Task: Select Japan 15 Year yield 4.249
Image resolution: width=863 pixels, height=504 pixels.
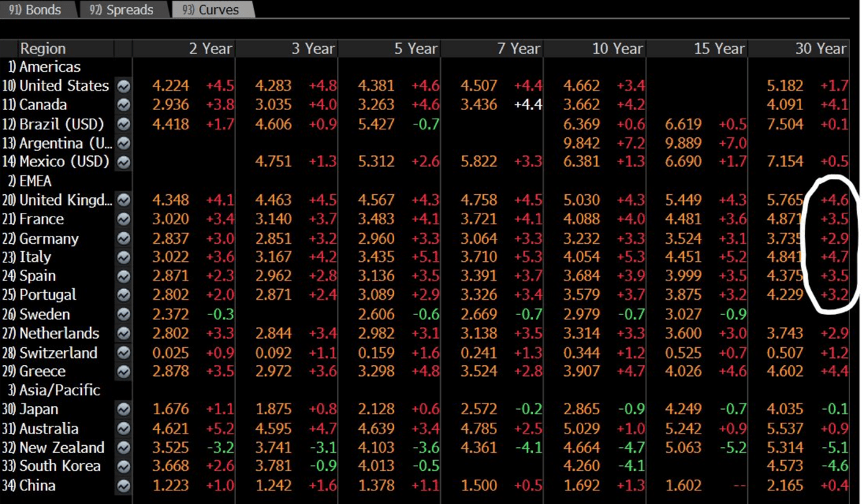Action: click(x=683, y=409)
